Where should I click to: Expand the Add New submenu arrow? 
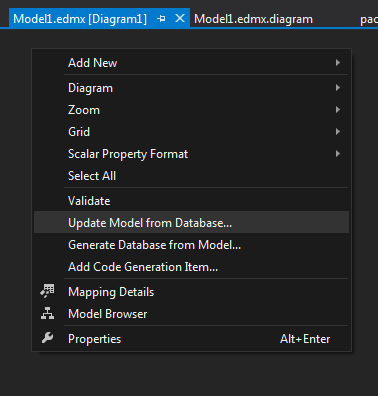[x=338, y=63]
